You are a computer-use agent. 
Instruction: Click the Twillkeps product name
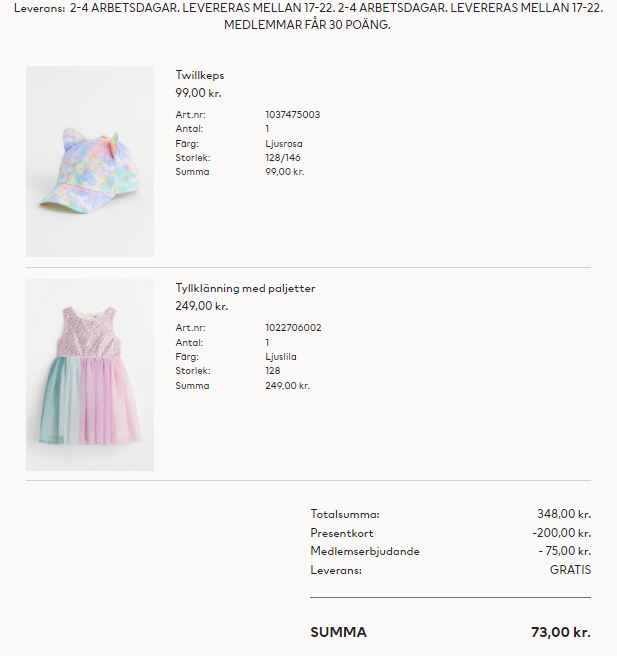tap(200, 75)
